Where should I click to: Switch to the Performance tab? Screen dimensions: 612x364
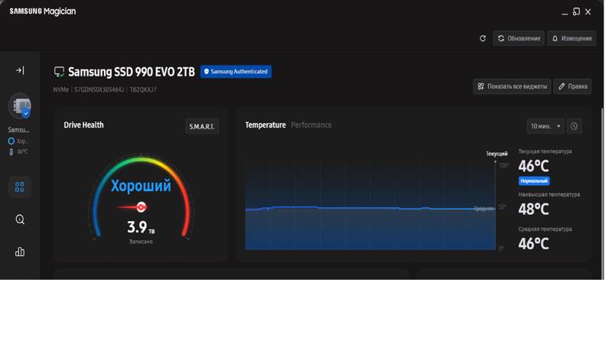pyautogui.click(x=311, y=125)
